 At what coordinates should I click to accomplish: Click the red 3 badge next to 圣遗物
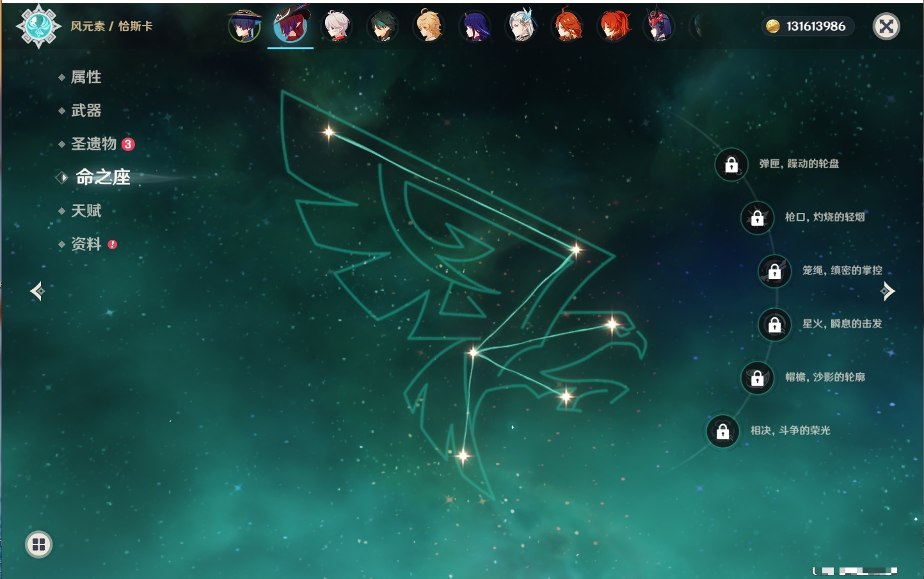click(128, 144)
